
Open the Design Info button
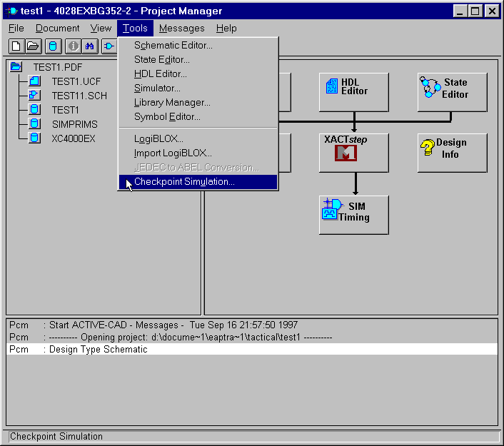pos(453,153)
